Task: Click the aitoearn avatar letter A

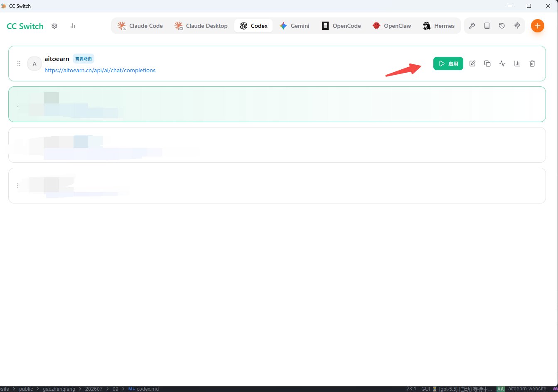Action: pos(34,64)
